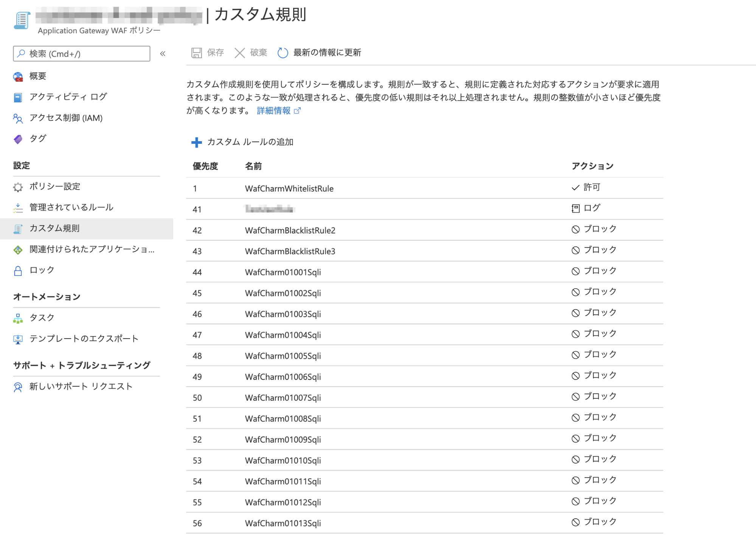Sort by the 名前 column header

[253, 166]
